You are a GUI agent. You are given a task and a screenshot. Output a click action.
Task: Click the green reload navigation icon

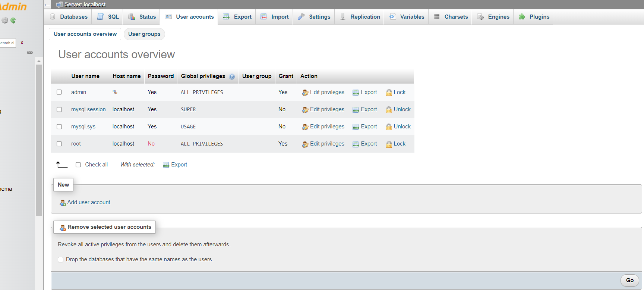[x=13, y=21]
